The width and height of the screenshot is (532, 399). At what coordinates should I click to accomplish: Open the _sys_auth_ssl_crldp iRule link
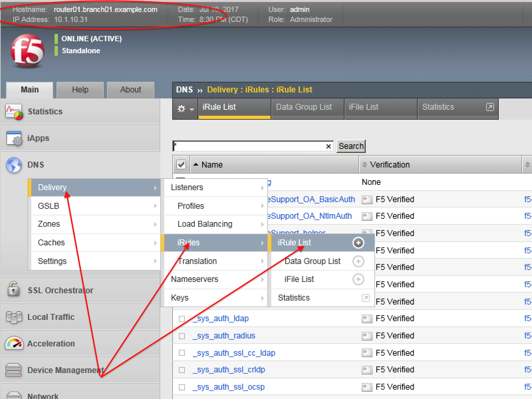pyautogui.click(x=229, y=370)
